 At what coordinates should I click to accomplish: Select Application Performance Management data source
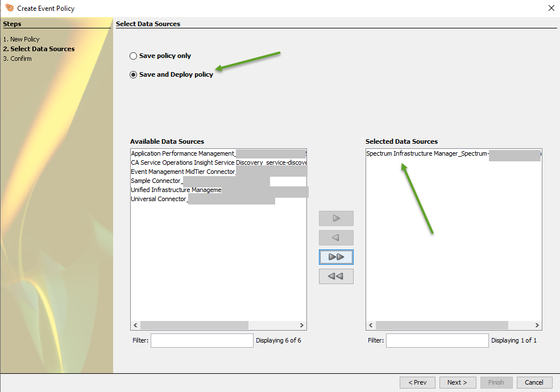[218, 153]
